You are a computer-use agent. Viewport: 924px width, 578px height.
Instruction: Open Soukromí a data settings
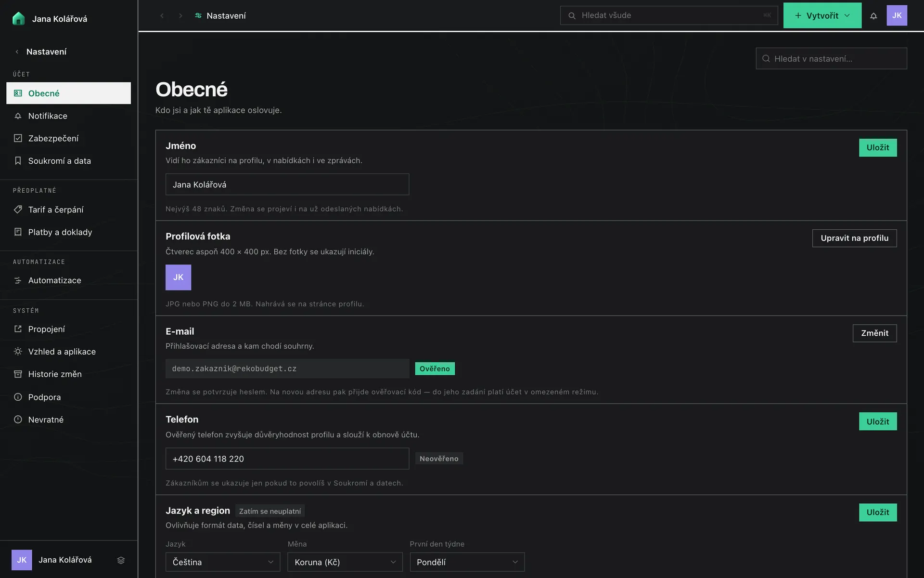pos(68,160)
